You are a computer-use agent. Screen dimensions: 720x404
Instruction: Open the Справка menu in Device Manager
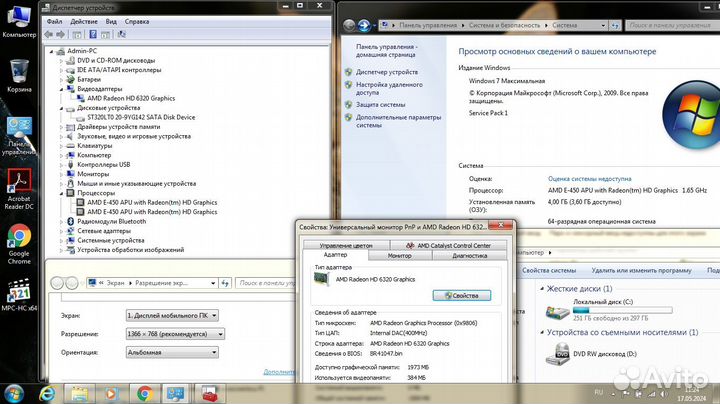137,22
